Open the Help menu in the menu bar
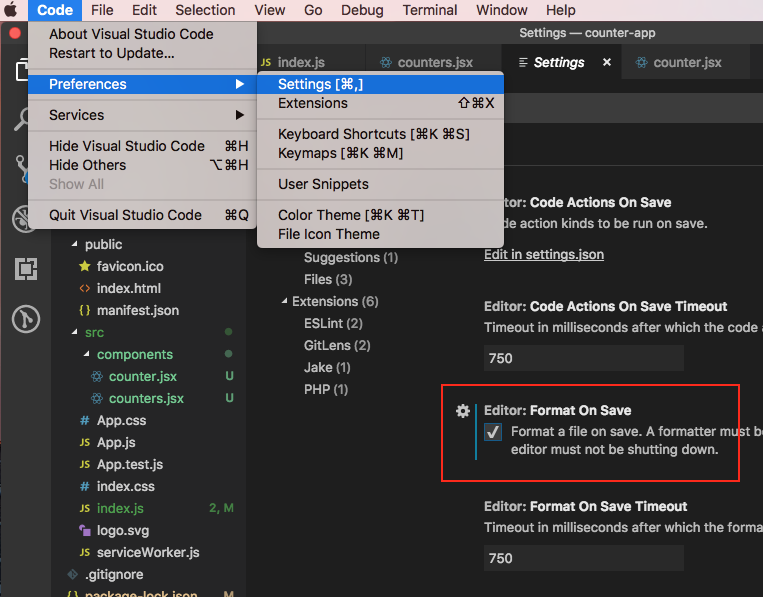The height and width of the screenshot is (597, 763). [x=560, y=10]
